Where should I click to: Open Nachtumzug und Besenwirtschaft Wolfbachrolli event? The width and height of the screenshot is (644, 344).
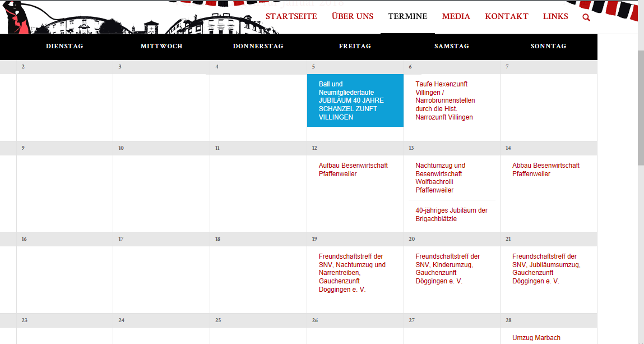pyautogui.click(x=441, y=177)
